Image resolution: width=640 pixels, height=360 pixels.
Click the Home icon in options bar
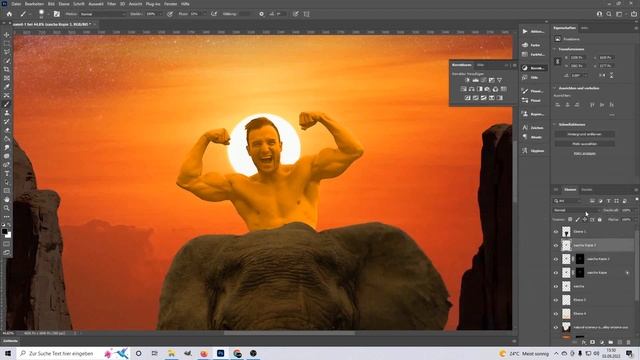[x=9, y=14]
